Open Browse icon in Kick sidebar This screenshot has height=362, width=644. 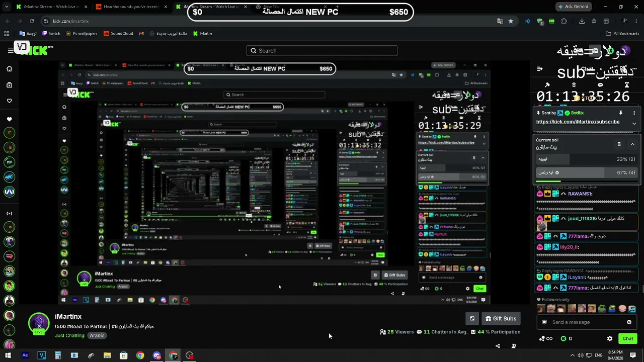9,85
